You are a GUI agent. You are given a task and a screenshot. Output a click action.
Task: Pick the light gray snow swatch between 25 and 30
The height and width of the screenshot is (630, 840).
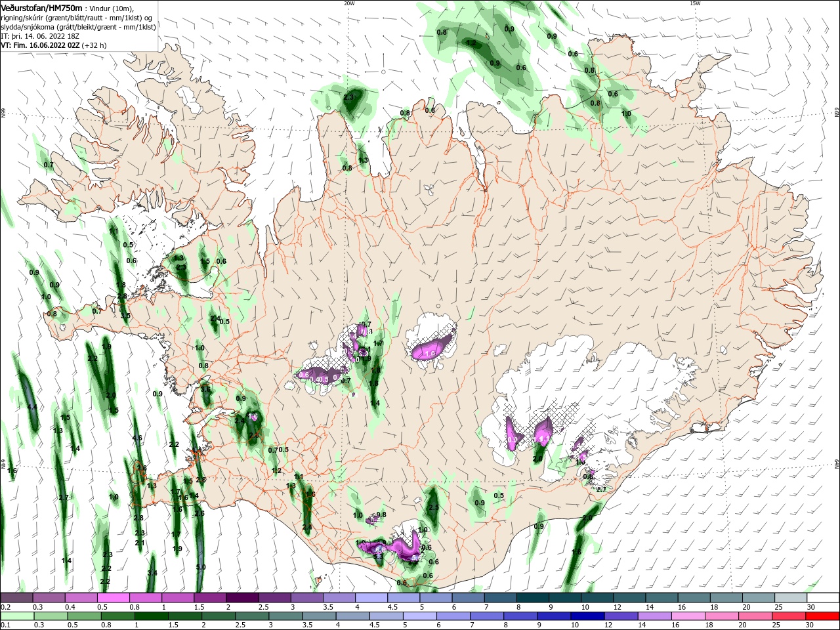791,598
